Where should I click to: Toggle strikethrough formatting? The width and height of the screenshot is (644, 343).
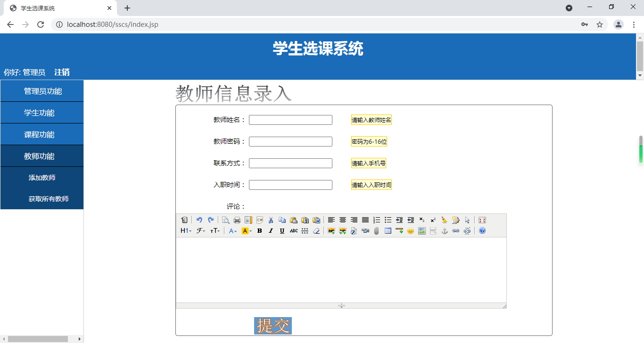pyautogui.click(x=294, y=231)
